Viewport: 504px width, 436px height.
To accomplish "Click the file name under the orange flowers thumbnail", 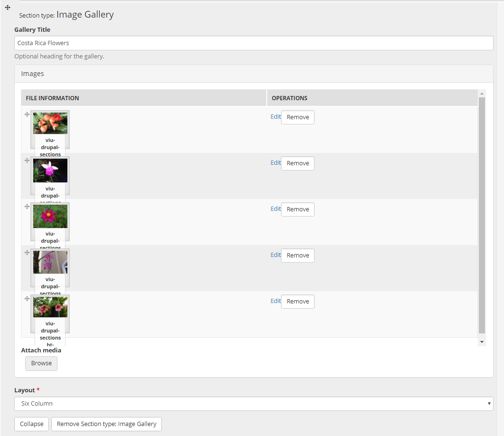I will pyautogui.click(x=50, y=147).
